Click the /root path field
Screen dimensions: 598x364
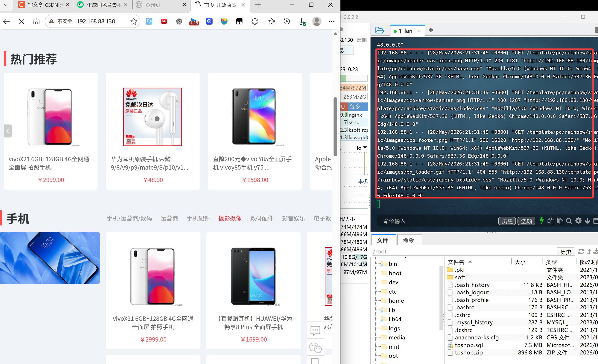click(464, 252)
